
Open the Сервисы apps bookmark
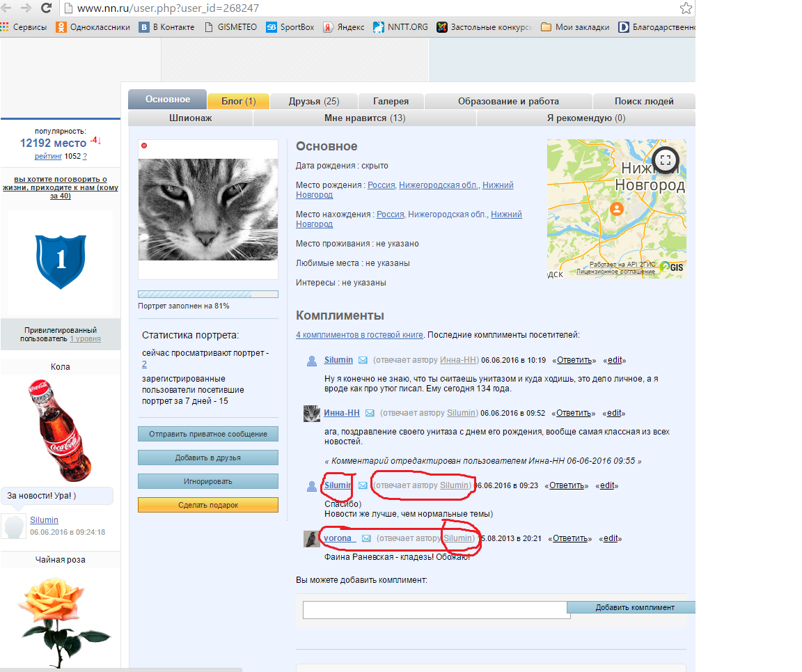tap(24, 27)
